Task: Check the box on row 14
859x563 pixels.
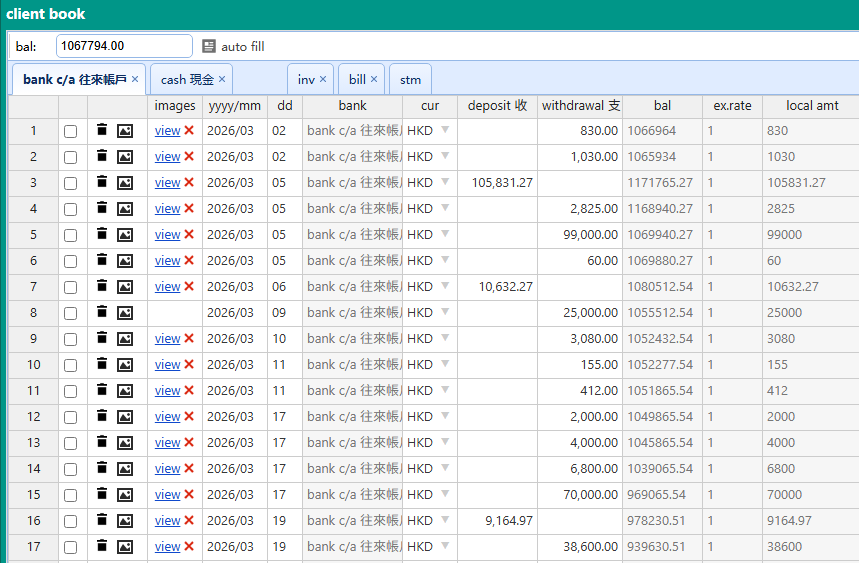Action: pyautogui.click(x=71, y=469)
